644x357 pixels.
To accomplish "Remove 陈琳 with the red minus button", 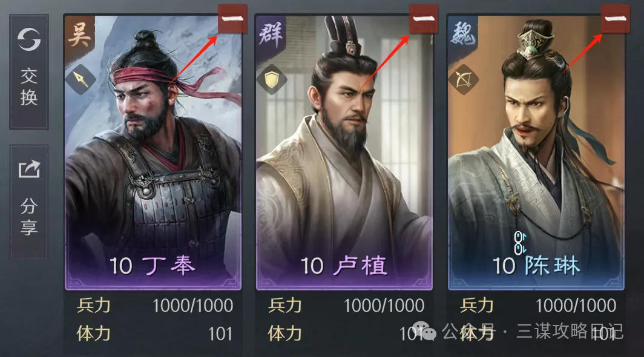I will tap(615, 19).
